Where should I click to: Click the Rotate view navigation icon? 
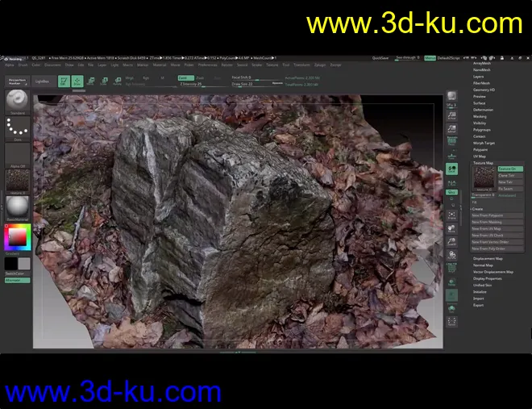pyautogui.click(x=451, y=255)
